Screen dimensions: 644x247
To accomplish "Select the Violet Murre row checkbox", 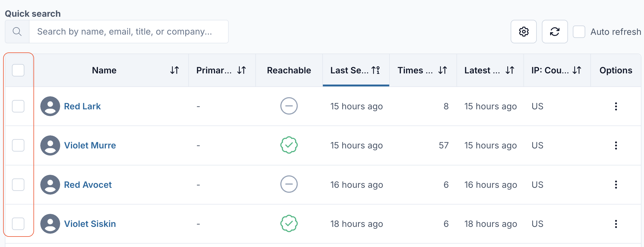I will [18, 145].
